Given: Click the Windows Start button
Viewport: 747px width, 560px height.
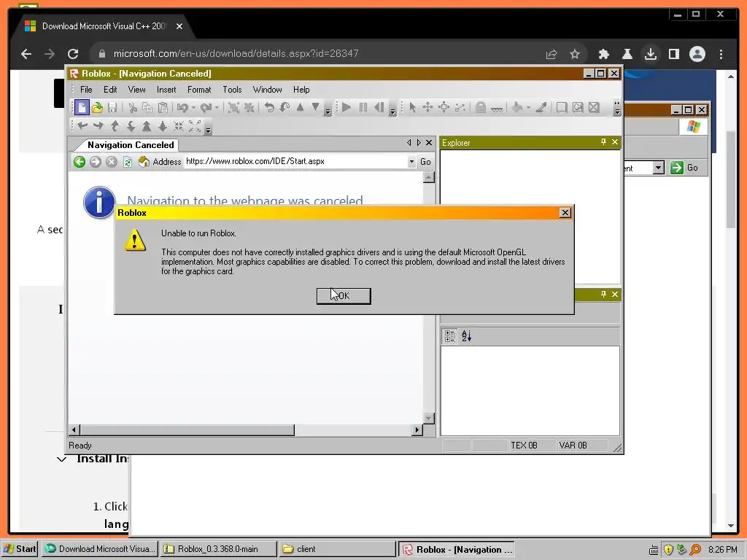Looking at the screenshot, I should (x=20, y=549).
